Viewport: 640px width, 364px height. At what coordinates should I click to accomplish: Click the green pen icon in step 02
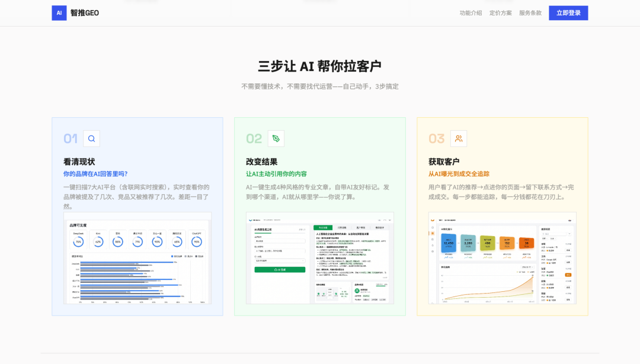coord(276,138)
